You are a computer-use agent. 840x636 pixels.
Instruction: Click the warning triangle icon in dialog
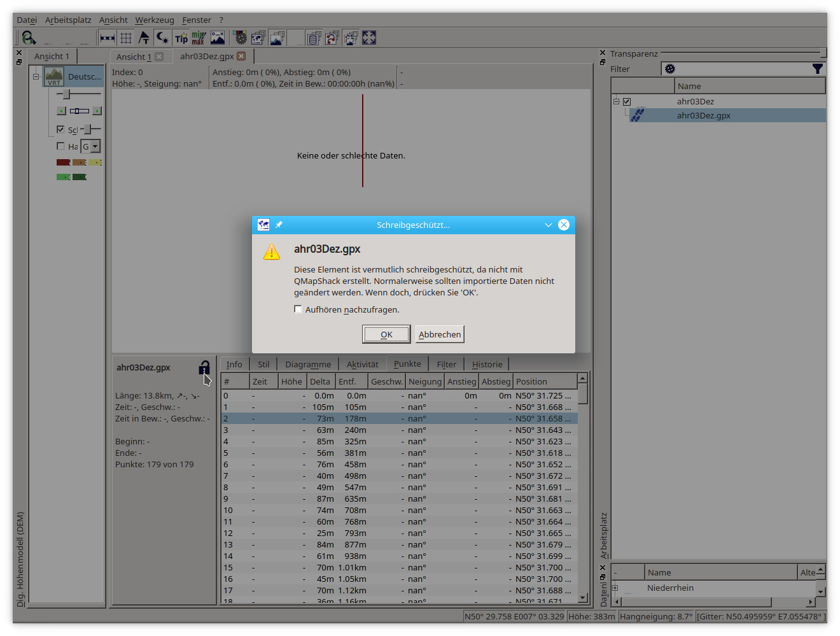272,252
